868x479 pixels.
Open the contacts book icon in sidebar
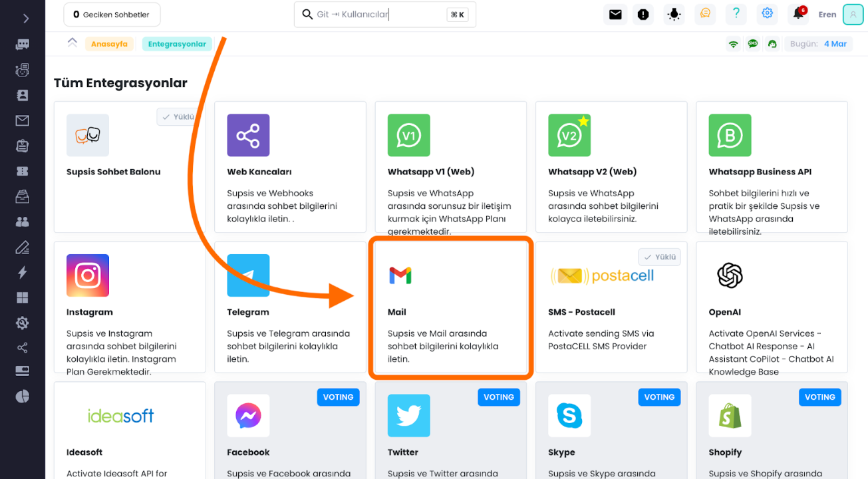point(23,95)
